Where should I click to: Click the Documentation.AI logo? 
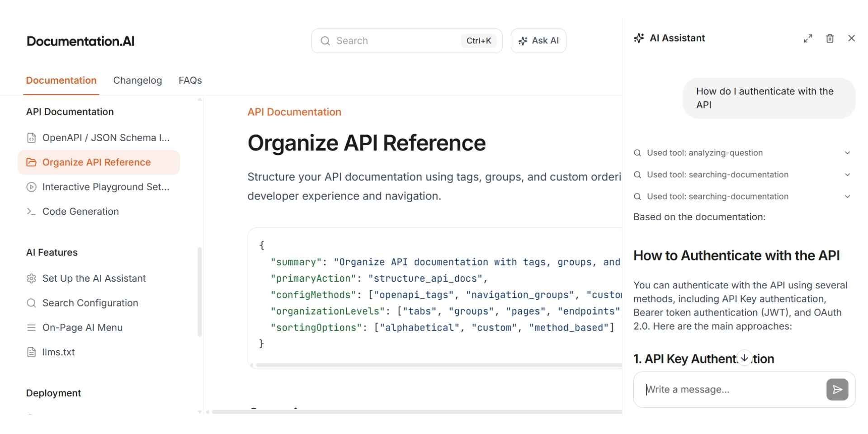[x=80, y=41]
